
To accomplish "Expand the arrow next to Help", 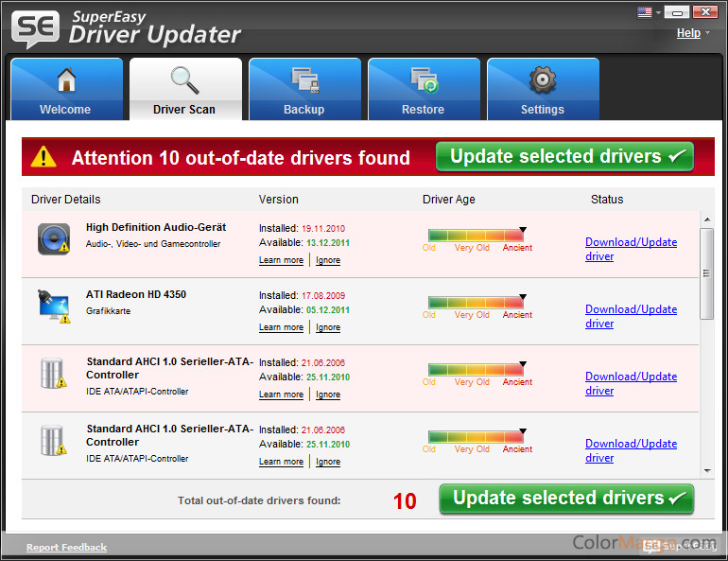I will coord(707,33).
